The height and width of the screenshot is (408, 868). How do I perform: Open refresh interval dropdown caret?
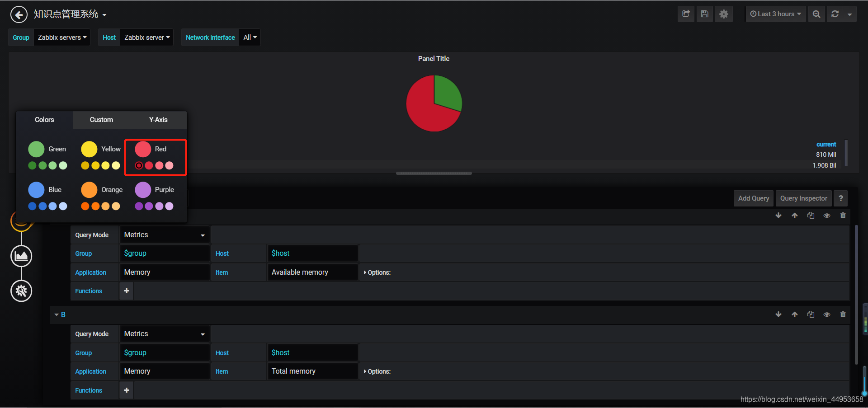tap(849, 14)
